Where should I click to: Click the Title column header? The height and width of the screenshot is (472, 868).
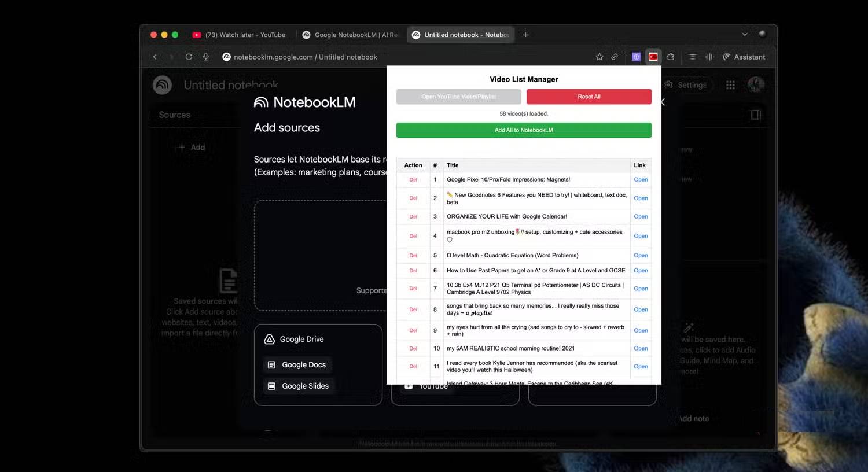[x=453, y=165]
